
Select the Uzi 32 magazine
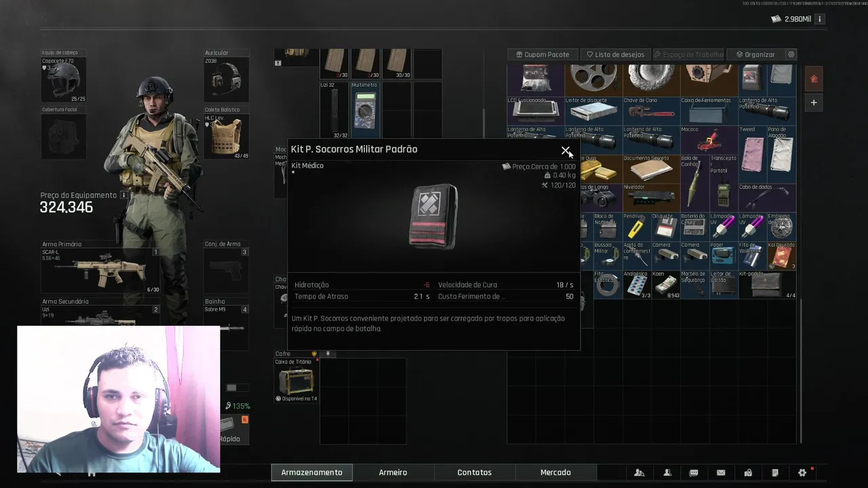click(334, 110)
